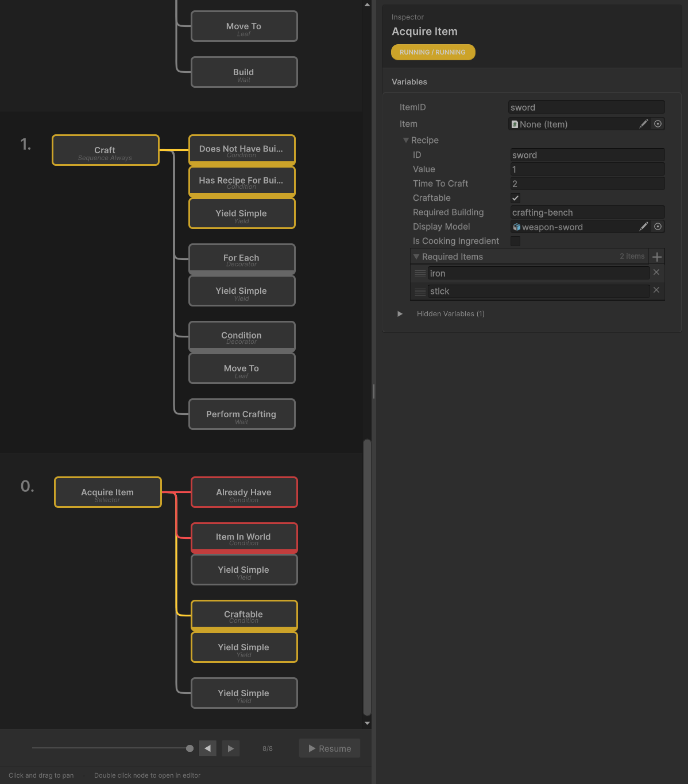Remove iron using its X icon
Screen dimensions: 688x784
pyautogui.click(x=656, y=272)
